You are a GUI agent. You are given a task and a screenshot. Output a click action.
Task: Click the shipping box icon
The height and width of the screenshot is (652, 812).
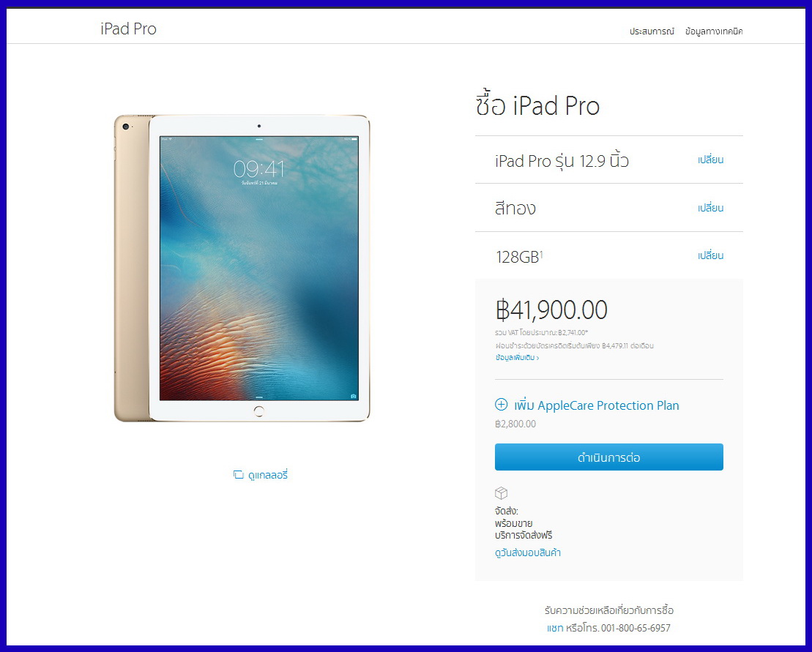pos(502,492)
